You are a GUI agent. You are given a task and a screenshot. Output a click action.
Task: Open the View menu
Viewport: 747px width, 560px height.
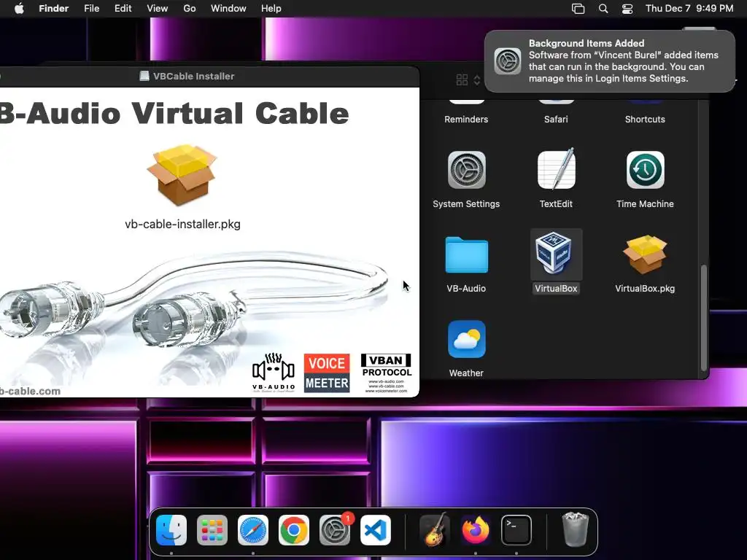[x=158, y=9]
